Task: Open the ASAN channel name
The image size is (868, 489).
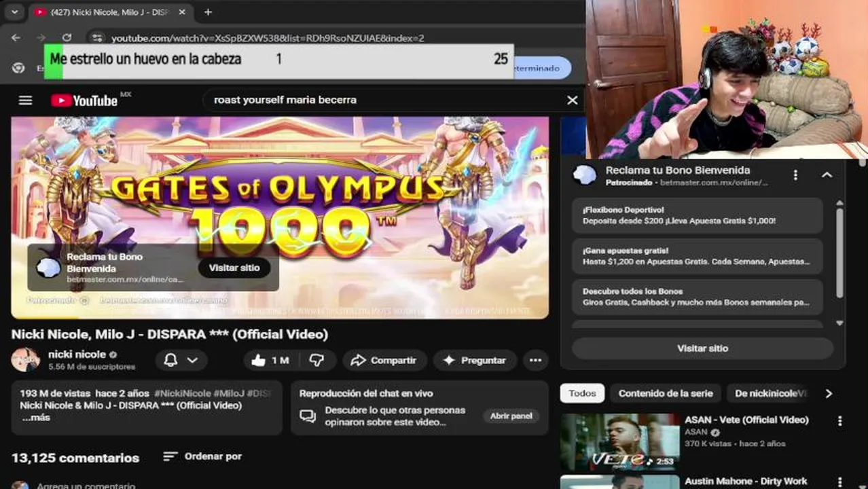Action: click(696, 432)
